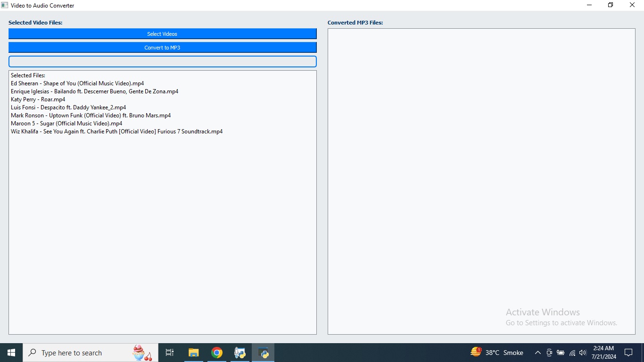Click the cupcake search highlight icon
This screenshot has width=644, height=362.
point(141,353)
